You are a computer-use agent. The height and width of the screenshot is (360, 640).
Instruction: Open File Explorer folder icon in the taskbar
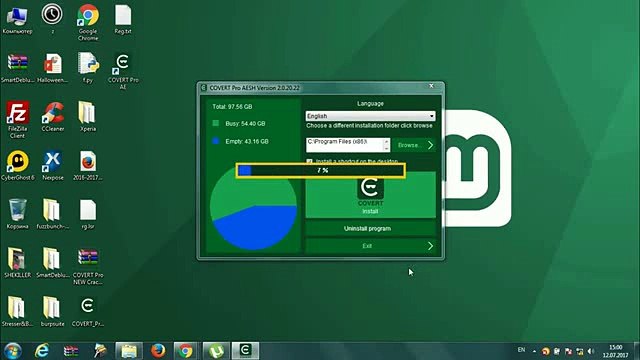tap(129, 351)
